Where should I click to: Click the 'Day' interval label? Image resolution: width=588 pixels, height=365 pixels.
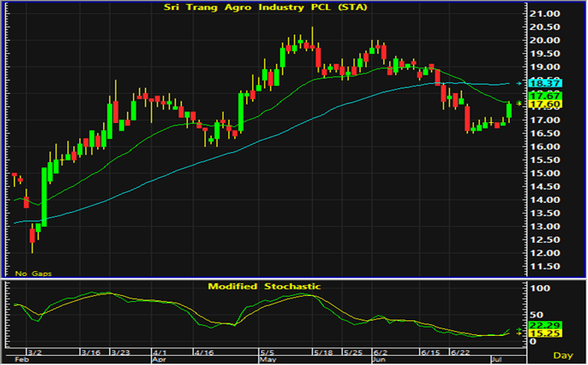(563, 355)
